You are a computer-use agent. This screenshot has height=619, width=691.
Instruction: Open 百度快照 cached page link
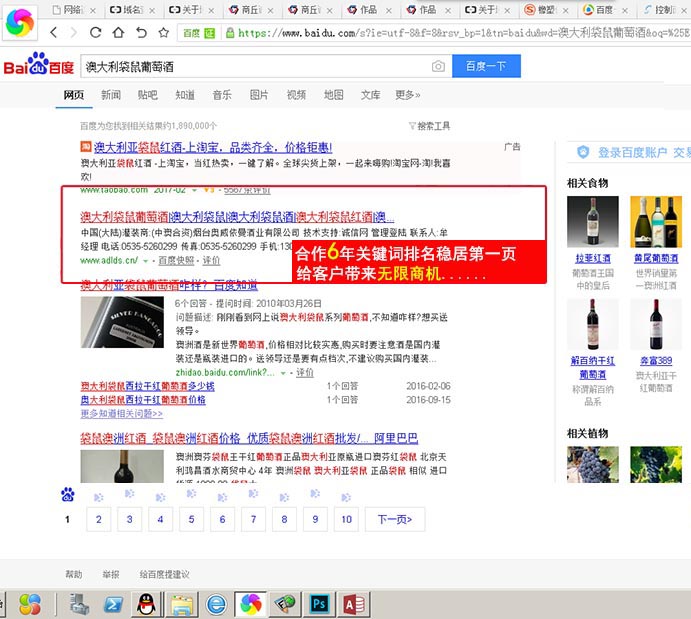click(176, 261)
